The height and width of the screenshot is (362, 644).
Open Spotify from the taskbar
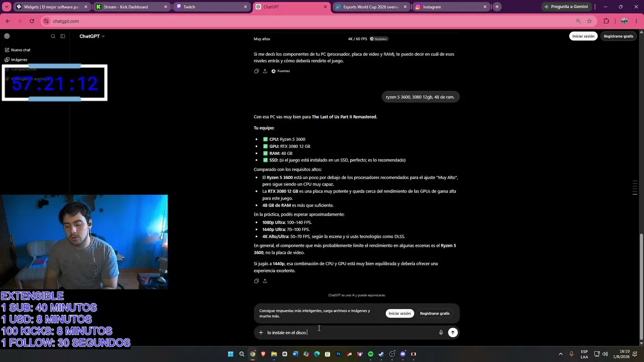(371, 354)
